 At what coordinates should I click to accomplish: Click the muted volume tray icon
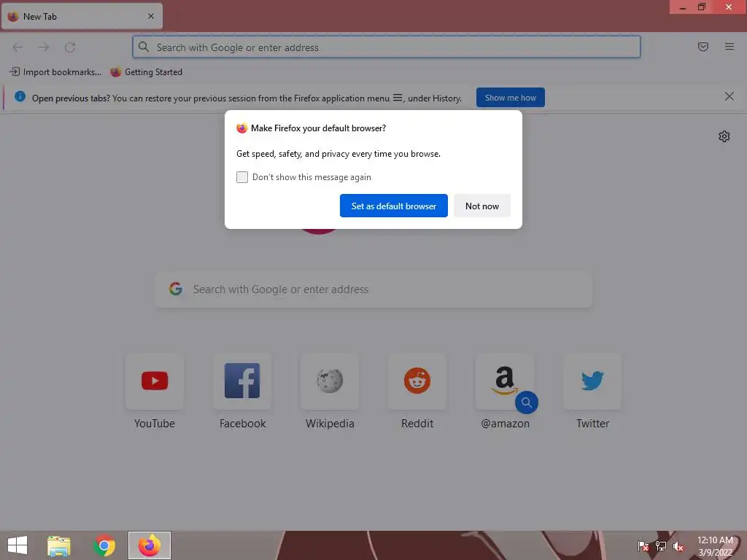coord(678,546)
